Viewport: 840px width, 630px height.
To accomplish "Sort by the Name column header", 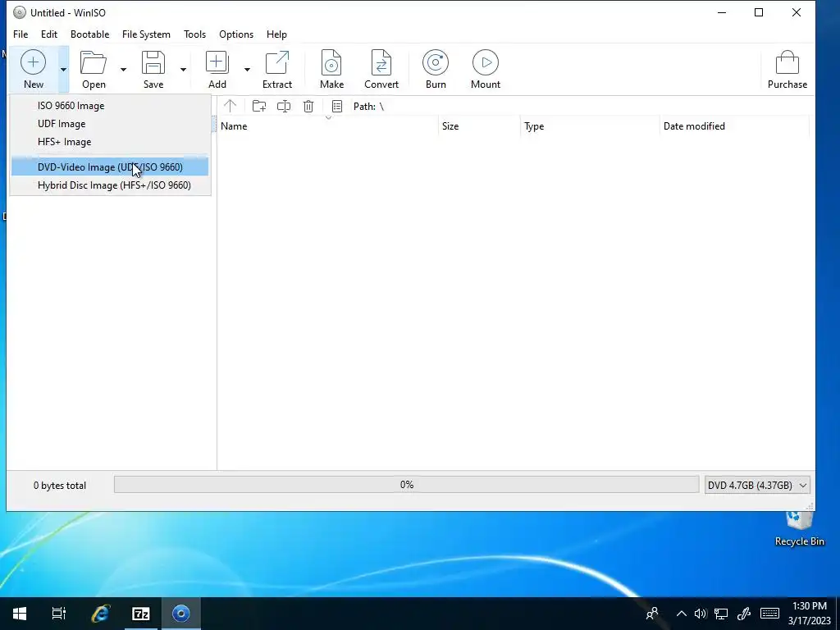I will tap(328, 126).
